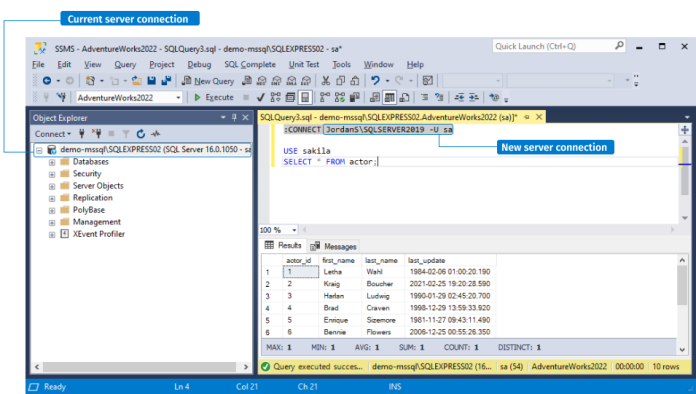
Task: Click the DAX Query icon
Action: pyautogui.click(x=306, y=81)
